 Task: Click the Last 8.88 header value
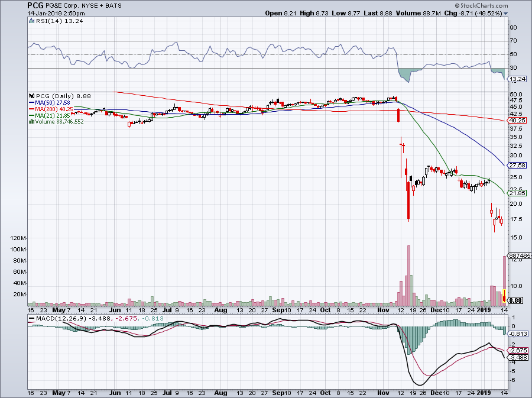click(378, 13)
